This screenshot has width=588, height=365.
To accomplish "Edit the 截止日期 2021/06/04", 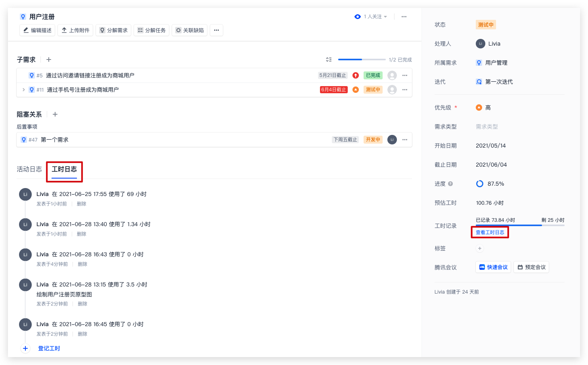I will point(491,165).
